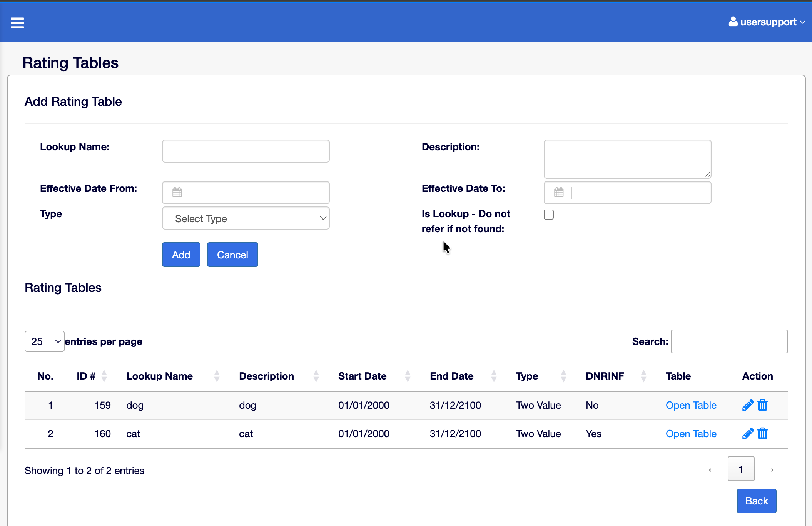Open the Effective Date To calendar picker
812x526 pixels.
click(x=559, y=192)
